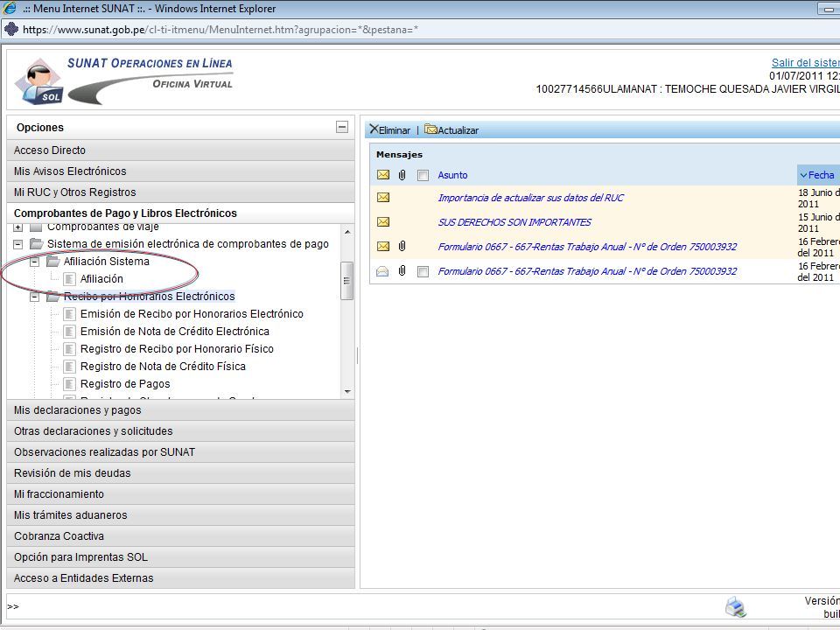Click the paperclip icon in the messages header

402,175
